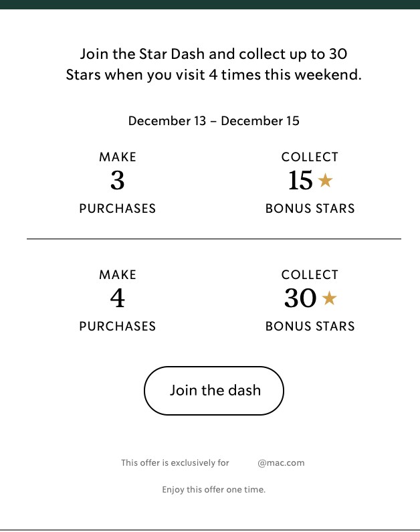Click the second BONUS STARS label
This screenshot has height=532, width=420.
(310, 326)
